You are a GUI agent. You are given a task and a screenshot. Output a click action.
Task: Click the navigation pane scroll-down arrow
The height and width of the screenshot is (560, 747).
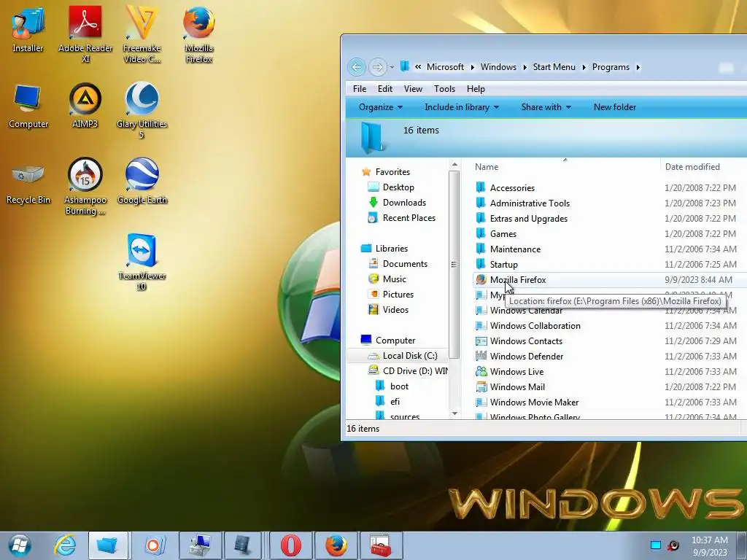(454, 413)
